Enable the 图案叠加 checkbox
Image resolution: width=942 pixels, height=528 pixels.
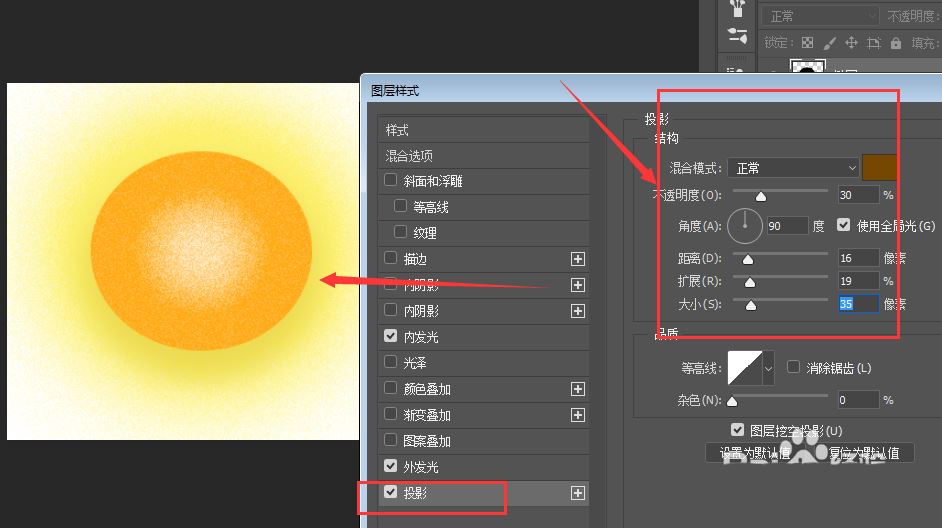[390, 440]
